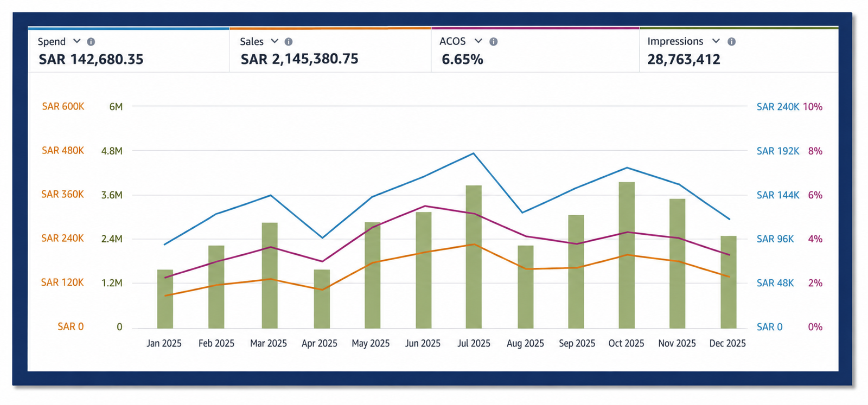Select the ACOS metric label
Image resolution: width=868 pixels, height=405 pixels.
[x=452, y=42]
